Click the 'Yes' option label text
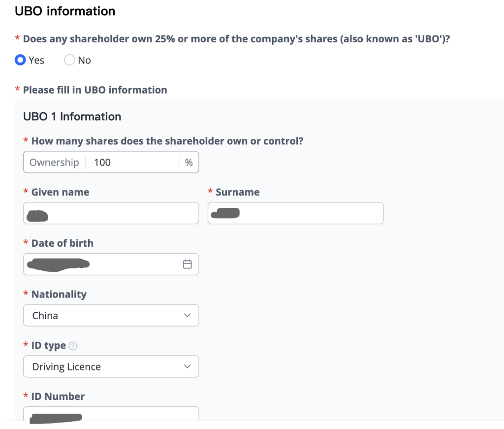504x429 pixels. pyautogui.click(x=36, y=60)
